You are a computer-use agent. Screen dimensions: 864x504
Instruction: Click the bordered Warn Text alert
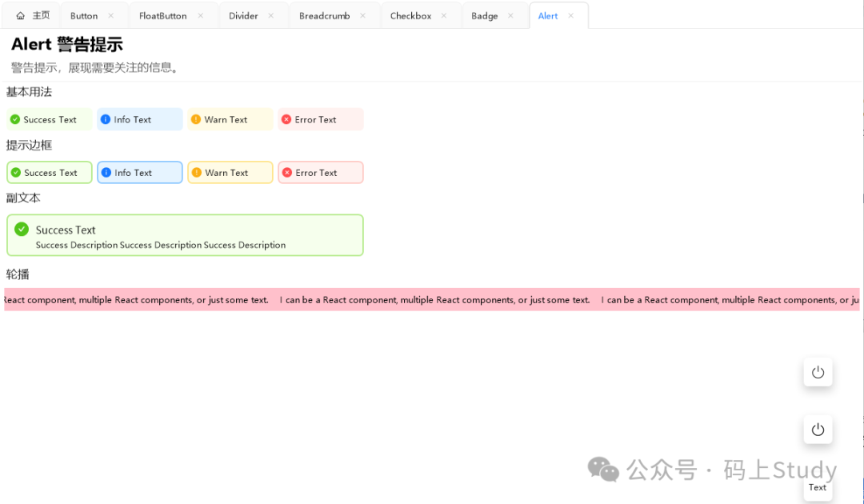[x=230, y=173]
